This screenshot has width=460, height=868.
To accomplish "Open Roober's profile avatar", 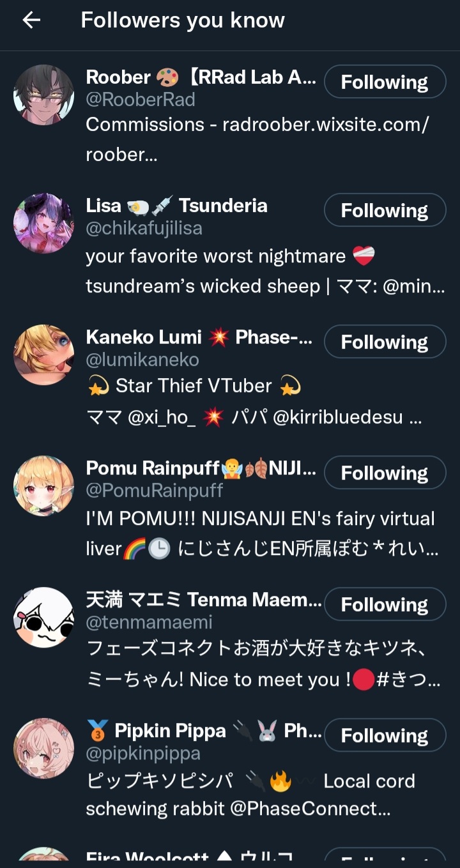I will pyautogui.click(x=43, y=95).
